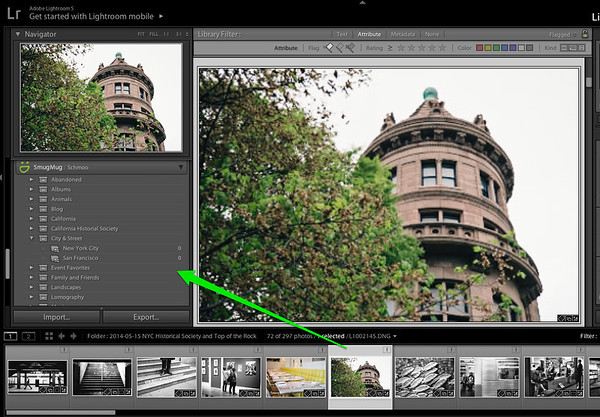Filter by yellow color label
Viewport: 600px width, 417px height.
point(488,48)
